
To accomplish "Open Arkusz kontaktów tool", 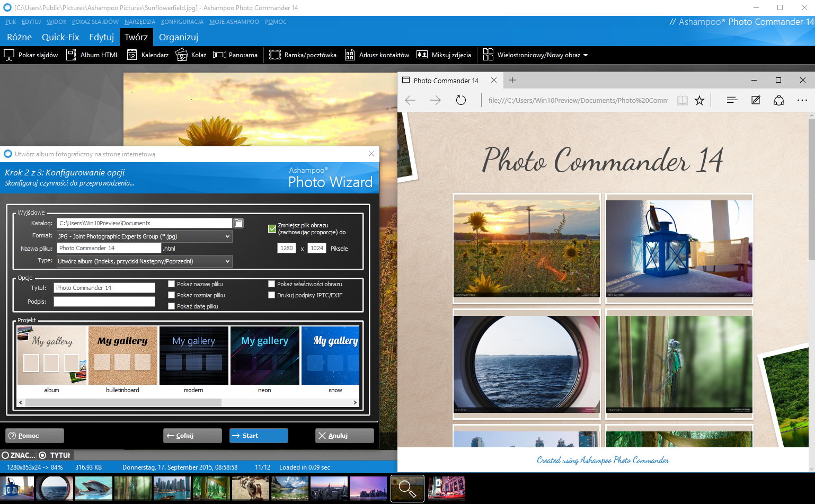I will tap(377, 55).
